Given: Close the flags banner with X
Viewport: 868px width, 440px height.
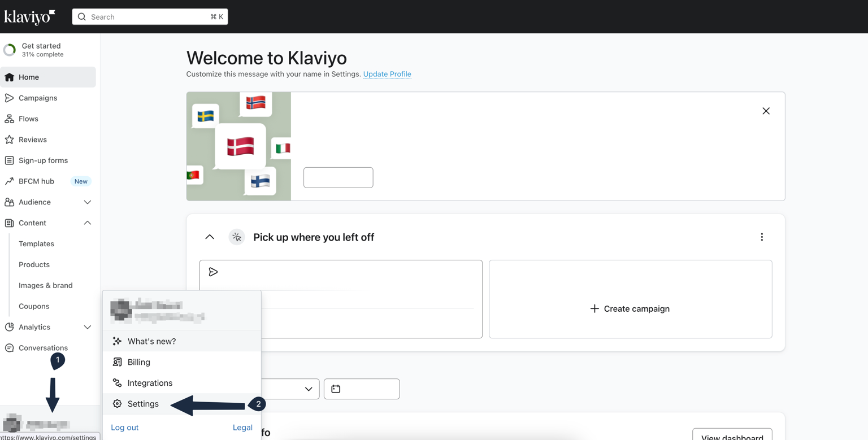Looking at the screenshot, I should (766, 111).
